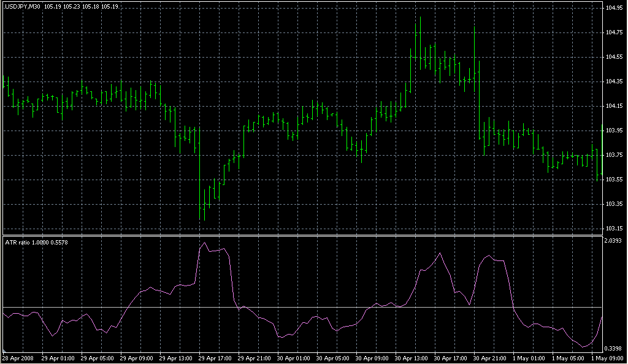Viewport: 628px width, 364px height.
Task: Select the 29 Apr 17:00 time label
Action: 215,357
